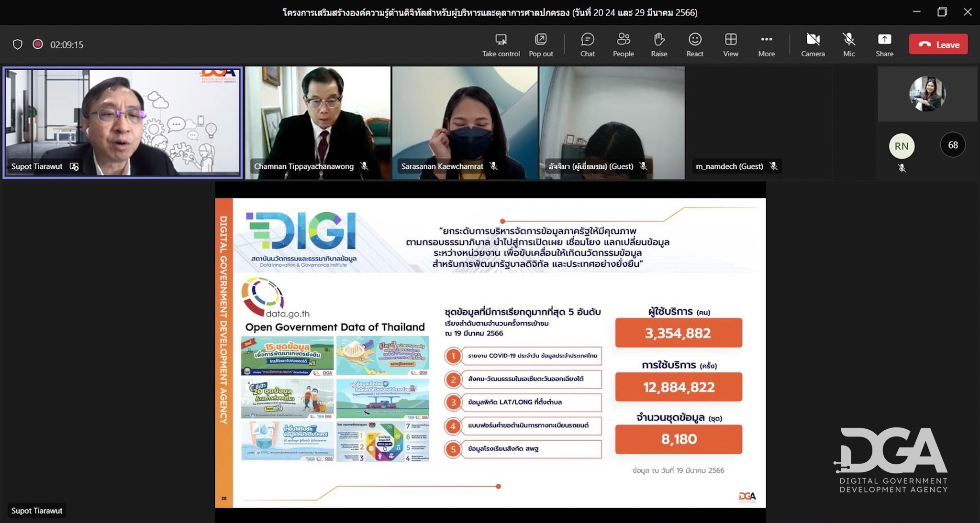Image resolution: width=980 pixels, height=523 pixels.
Task: Click ranked item 3 LAT/LONG data
Action: pos(523,402)
